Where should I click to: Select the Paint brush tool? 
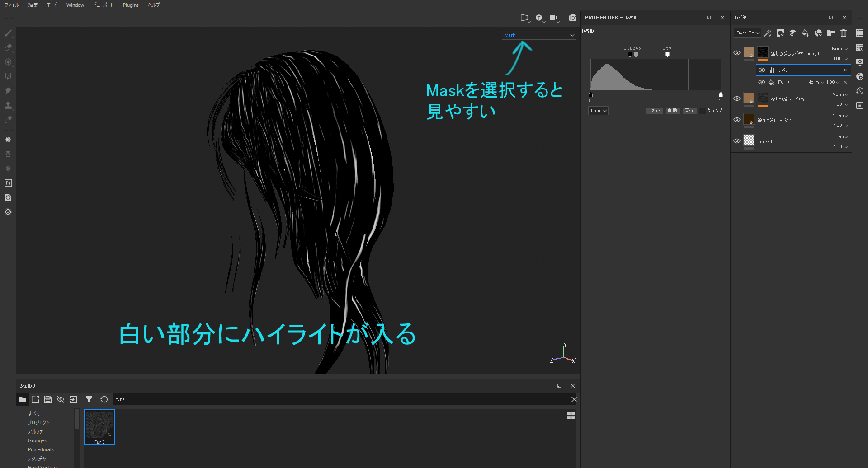coord(8,33)
